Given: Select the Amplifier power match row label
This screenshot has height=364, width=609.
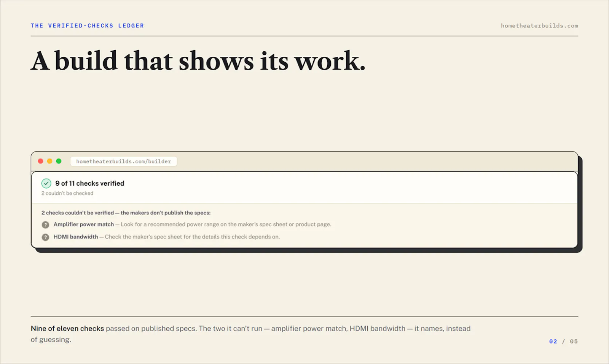Looking at the screenshot, I should click(x=84, y=224).
